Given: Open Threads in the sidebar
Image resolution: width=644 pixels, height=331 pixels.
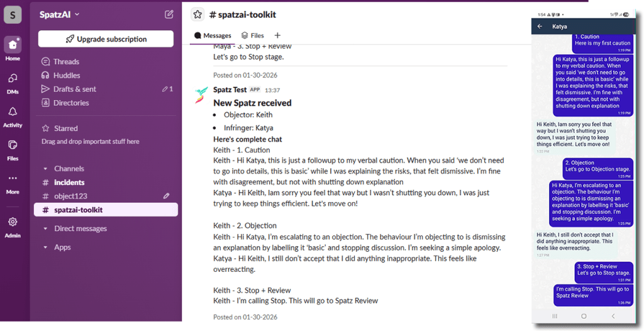Looking at the screenshot, I should 66,62.
